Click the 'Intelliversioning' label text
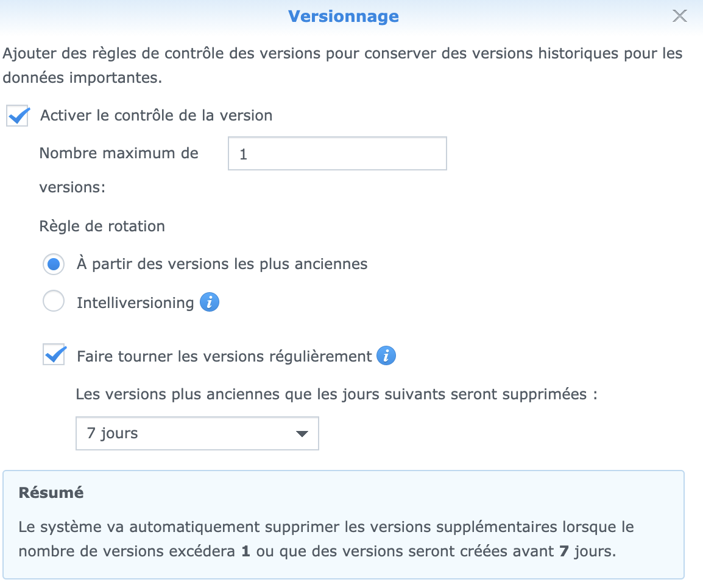 click(x=135, y=303)
